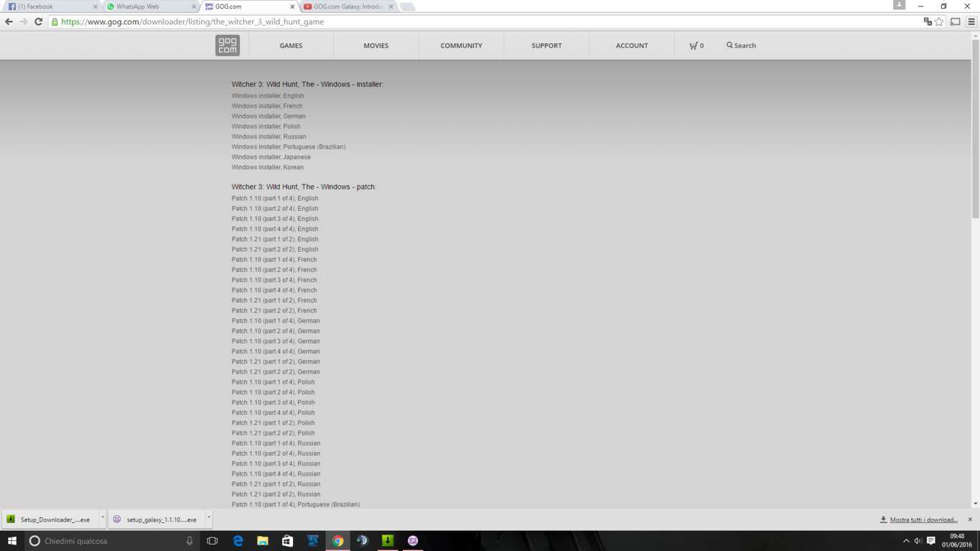Reload the page with the refresh icon
Screen dimensions: 980x551
39,22
